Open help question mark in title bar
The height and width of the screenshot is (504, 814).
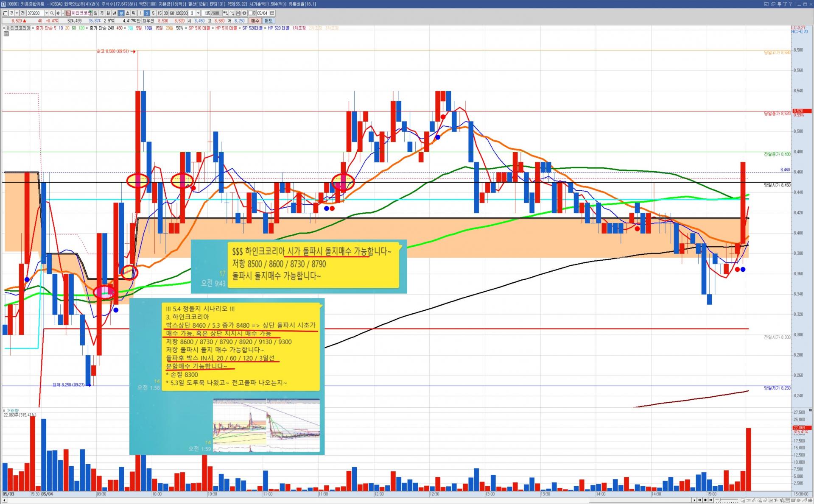(x=790, y=4)
